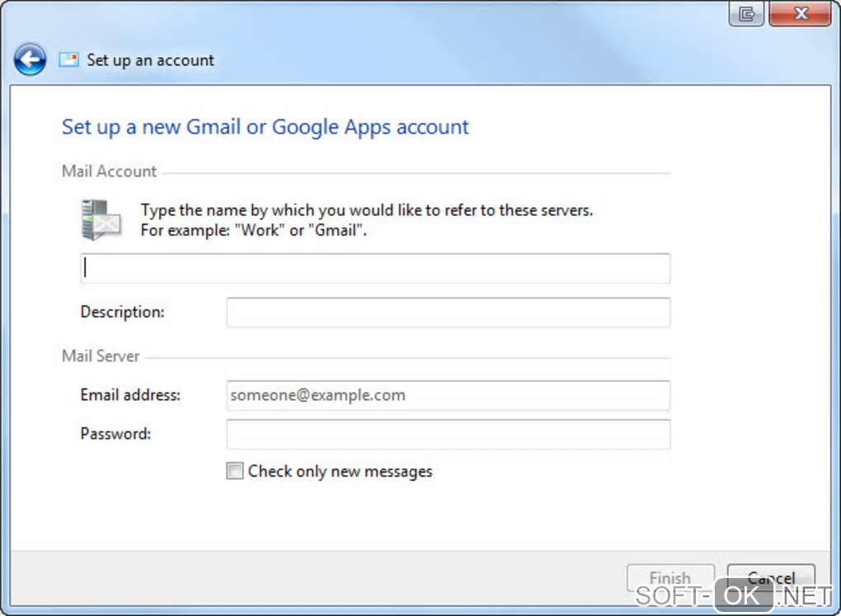Image resolution: width=841 pixels, height=616 pixels.
Task: Click the Password field
Action: [449, 434]
